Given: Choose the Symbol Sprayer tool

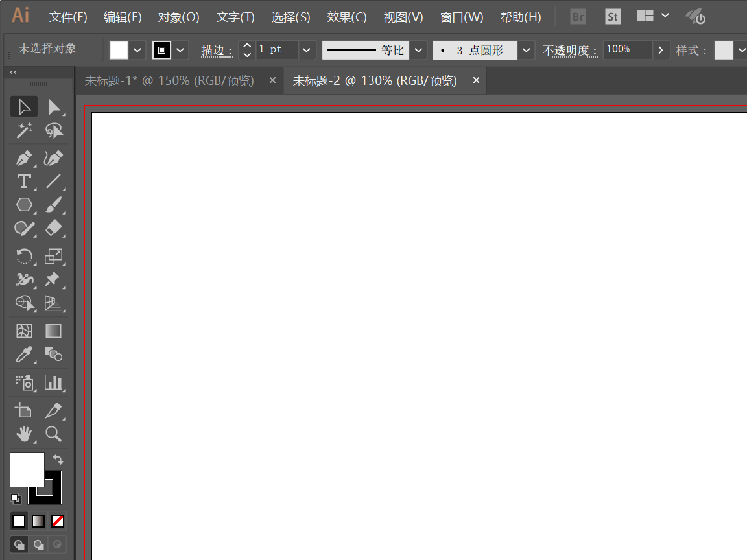Looking at the screenshot, I should pyautogui.click(x=24, y=382).
